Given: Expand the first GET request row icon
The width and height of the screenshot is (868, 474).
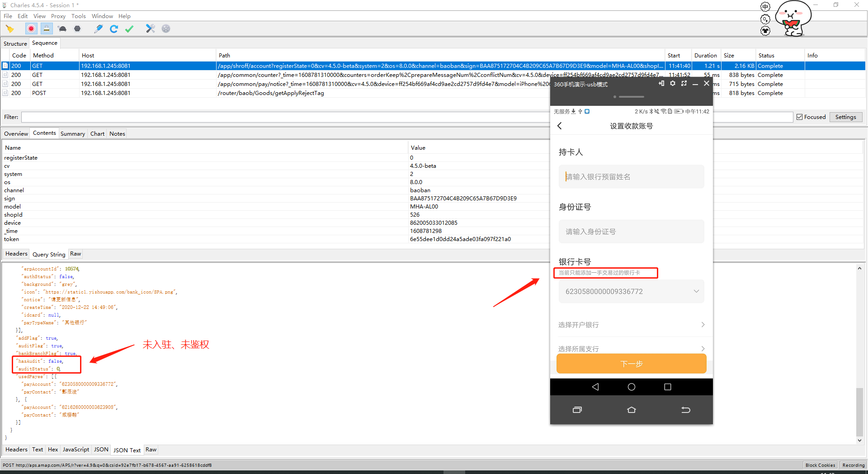Looking at the screenshot, I should click(x=5, y=66).
